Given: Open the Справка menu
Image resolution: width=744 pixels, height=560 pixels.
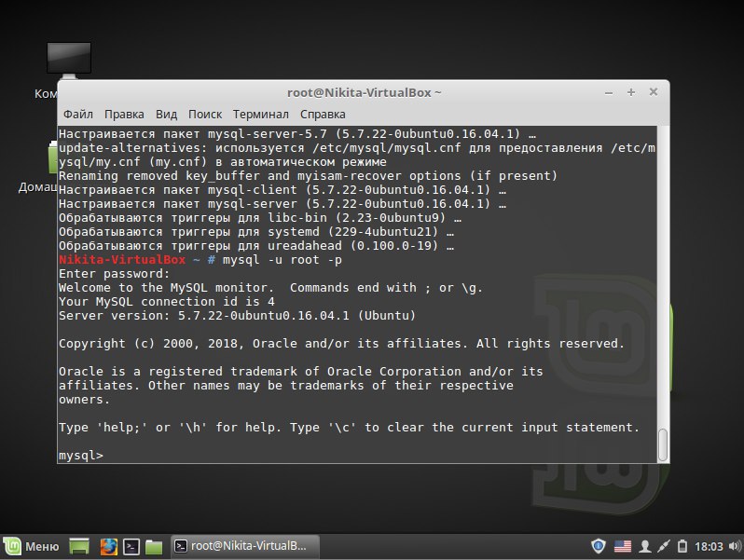Looking at the screenshot, I should pyautogui.click(x=323, y=115).
